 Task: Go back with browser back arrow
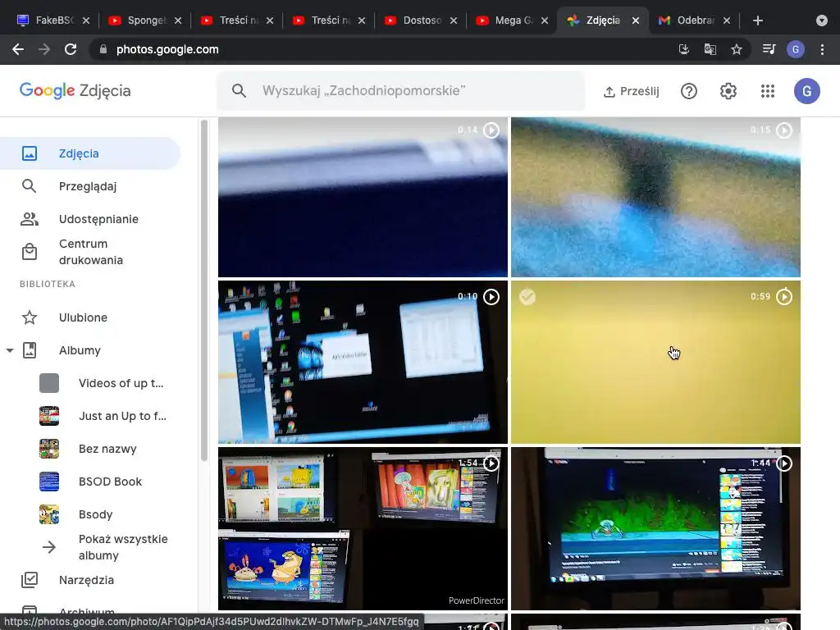coord(18,49)
